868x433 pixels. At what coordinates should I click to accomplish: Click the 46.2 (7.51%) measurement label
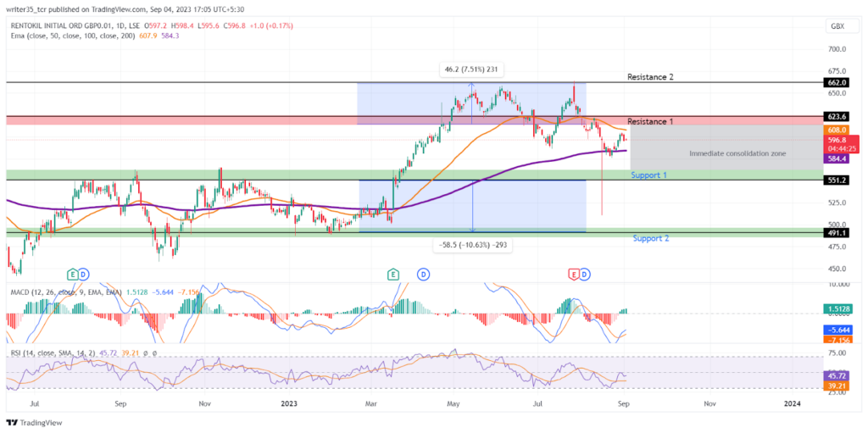[x=471, y=69]
